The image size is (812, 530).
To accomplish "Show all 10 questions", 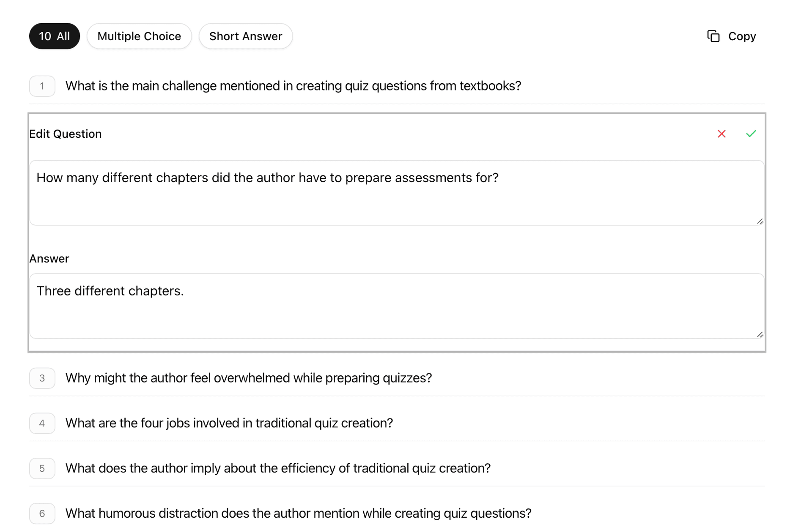I will click(54, 36).
